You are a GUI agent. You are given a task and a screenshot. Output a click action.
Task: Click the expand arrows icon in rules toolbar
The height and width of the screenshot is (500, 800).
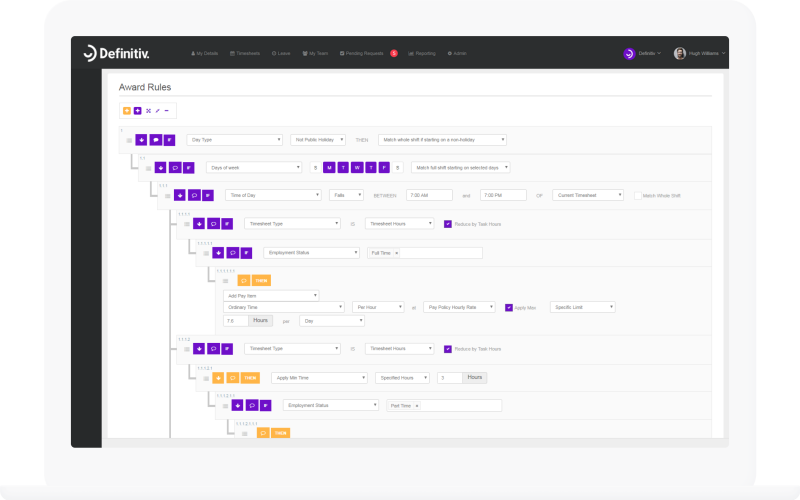click(x=148, y=111)
